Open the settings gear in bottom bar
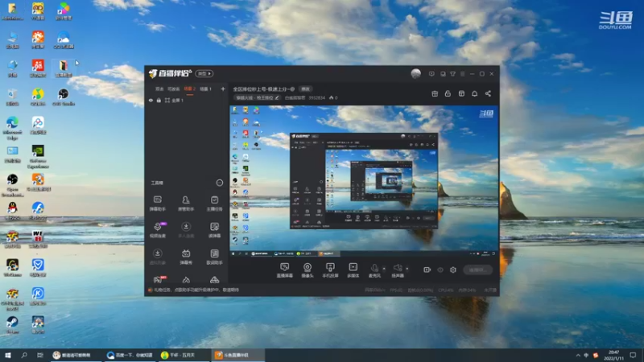Image resolution: width=644 pixels, height=362 pixels. (453, 269)
